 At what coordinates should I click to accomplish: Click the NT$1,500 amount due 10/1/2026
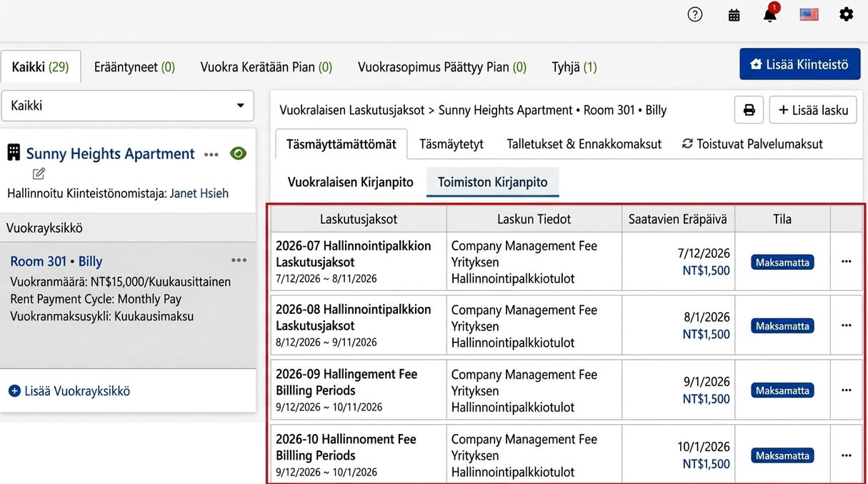pos(707,464)
